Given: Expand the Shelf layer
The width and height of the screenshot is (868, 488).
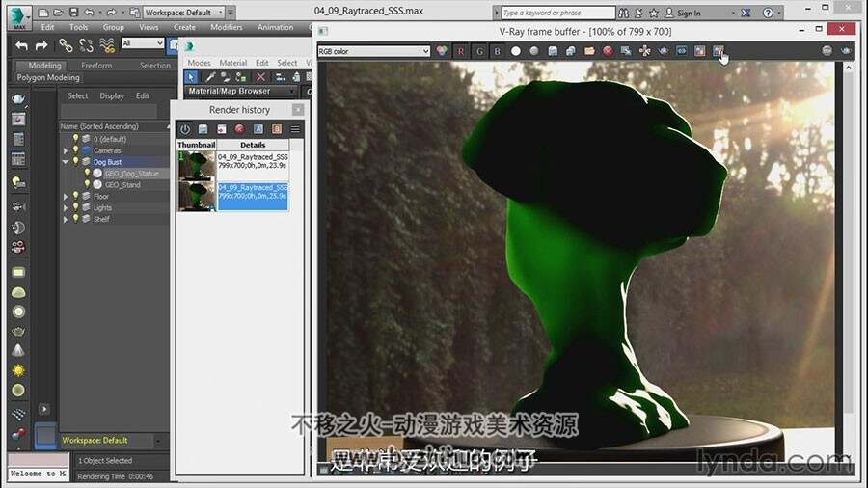Looking at the screenshot, I should (x=66, y=219).
